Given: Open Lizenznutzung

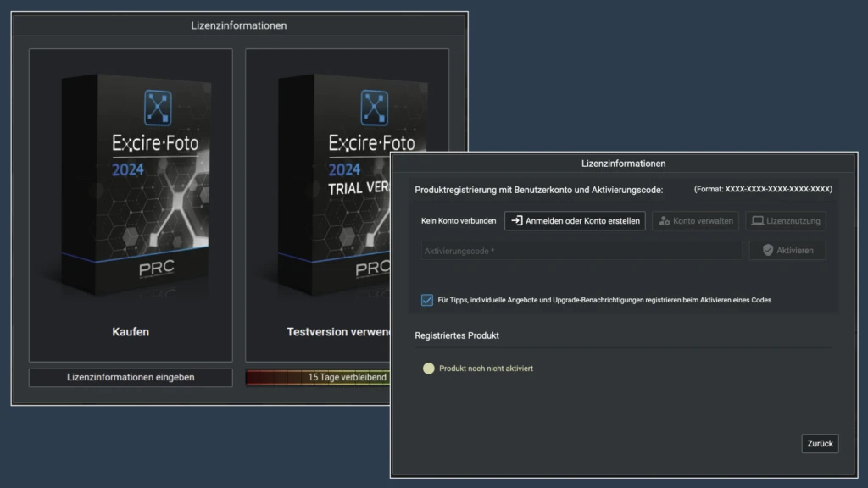Looking at the screenshot, I should (786, 221).
